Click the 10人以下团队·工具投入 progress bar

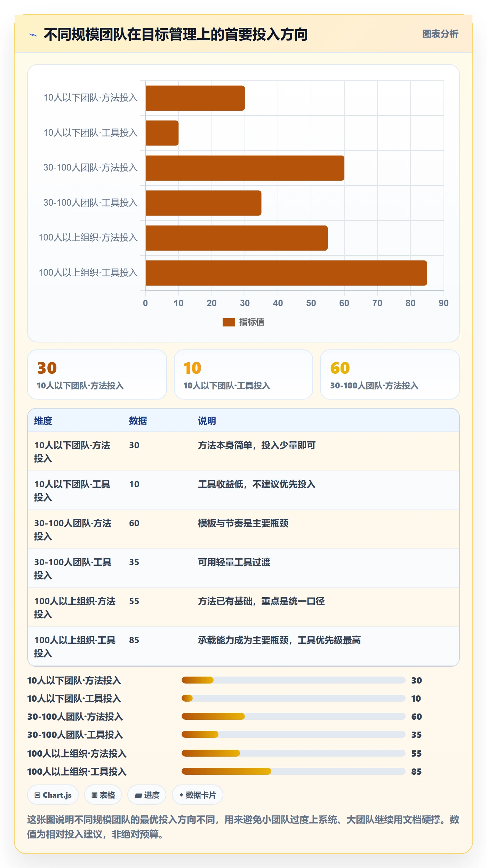point(294,698)
